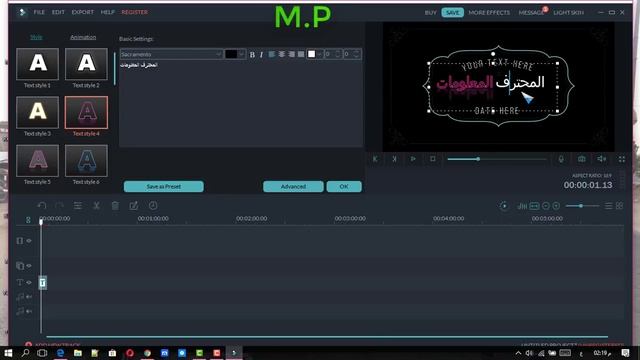Open the Sacramento font dropdown
640x360 pixels.
171,54
